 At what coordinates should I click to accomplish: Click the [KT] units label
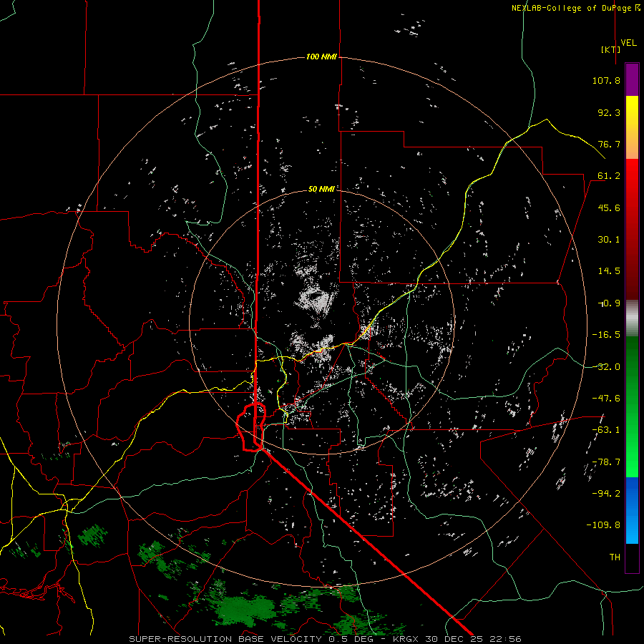pos(611,49)
